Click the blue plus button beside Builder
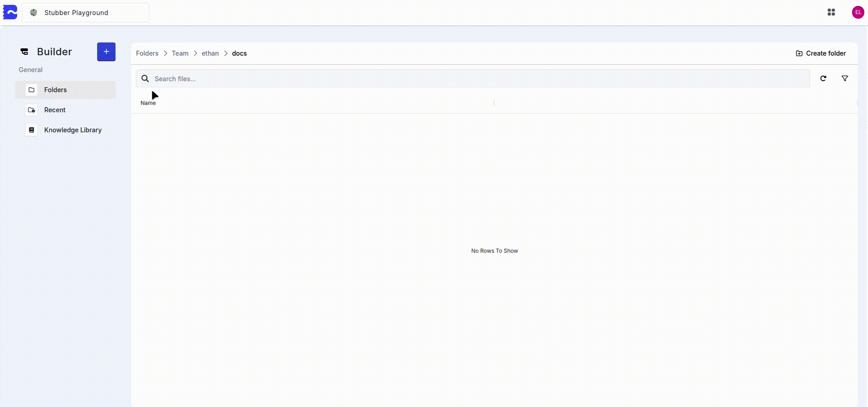 106,52
